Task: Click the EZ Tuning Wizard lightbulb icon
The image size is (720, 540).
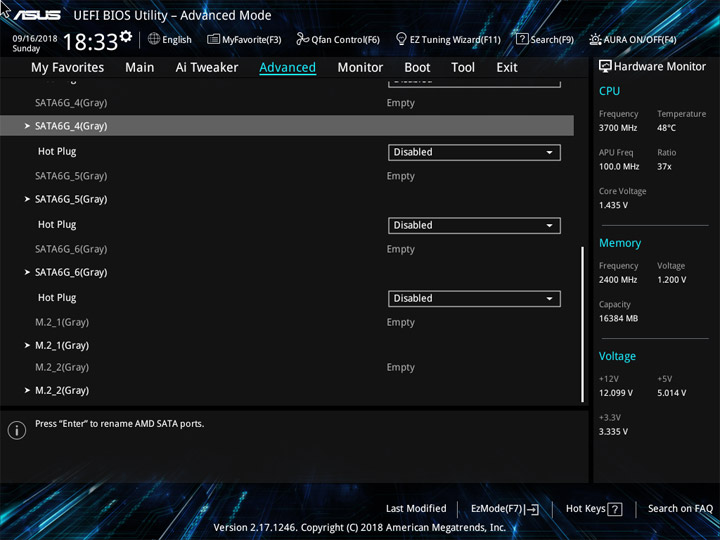Action: coord(401,39)
